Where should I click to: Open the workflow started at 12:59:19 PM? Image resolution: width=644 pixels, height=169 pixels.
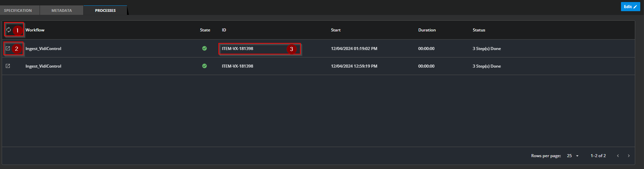click(x=8, y=66)
